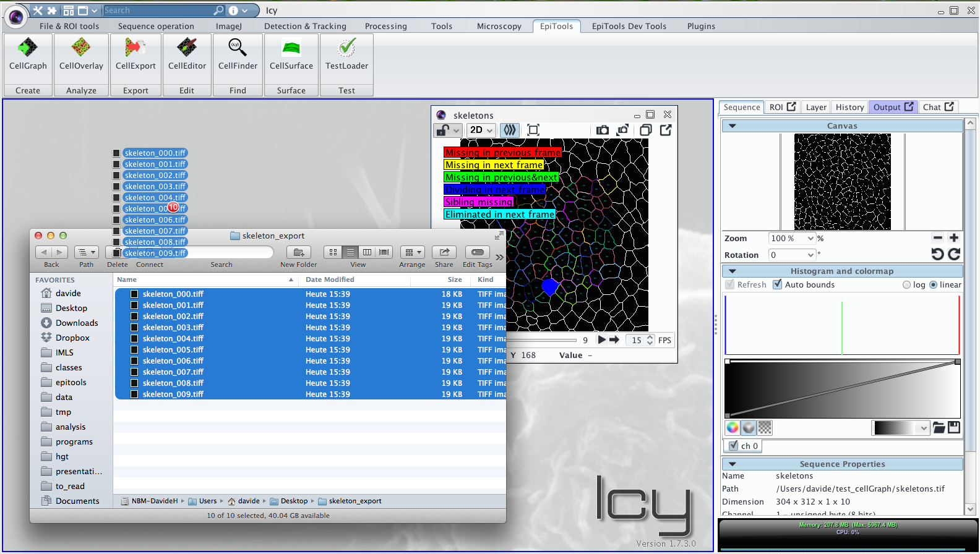Viewport: 980px width, 554px height.
Task: Fit canvas to window in skeletons viewer
Action: (533, 130)
